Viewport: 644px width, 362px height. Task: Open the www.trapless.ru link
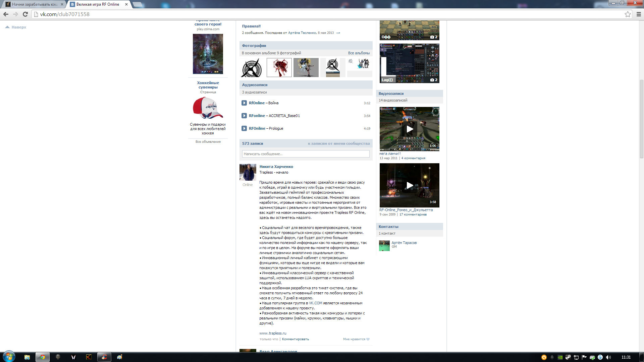pos(273,333)
